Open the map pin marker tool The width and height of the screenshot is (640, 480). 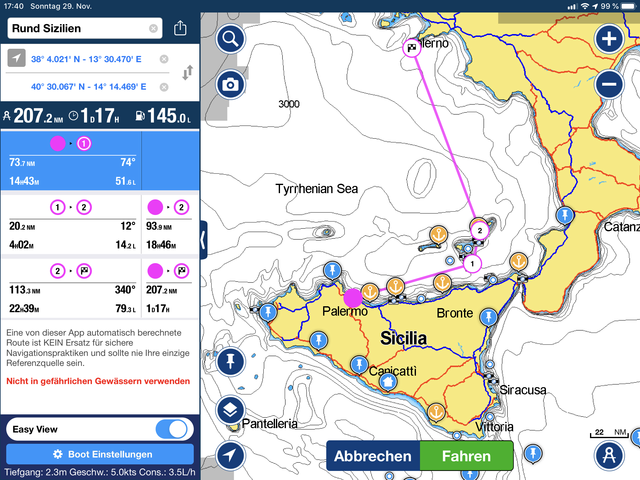tap(230, 361)
